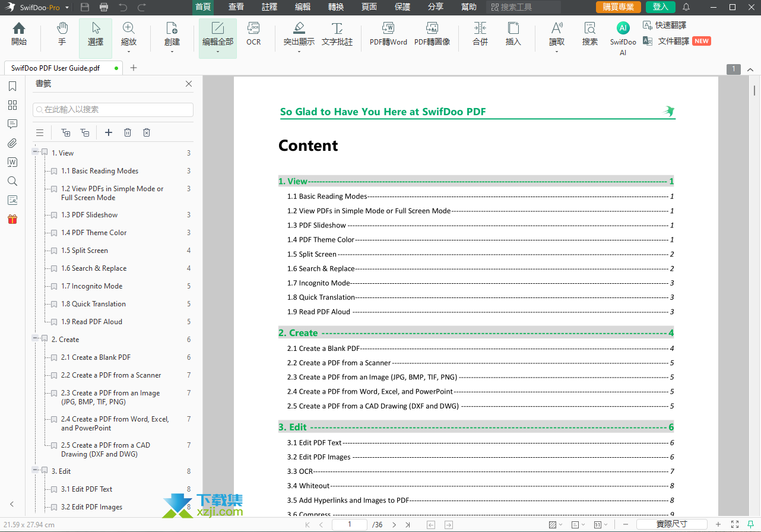
Task: Click the Word icon in the left sidebar
Action: click(x=12, y=162)
